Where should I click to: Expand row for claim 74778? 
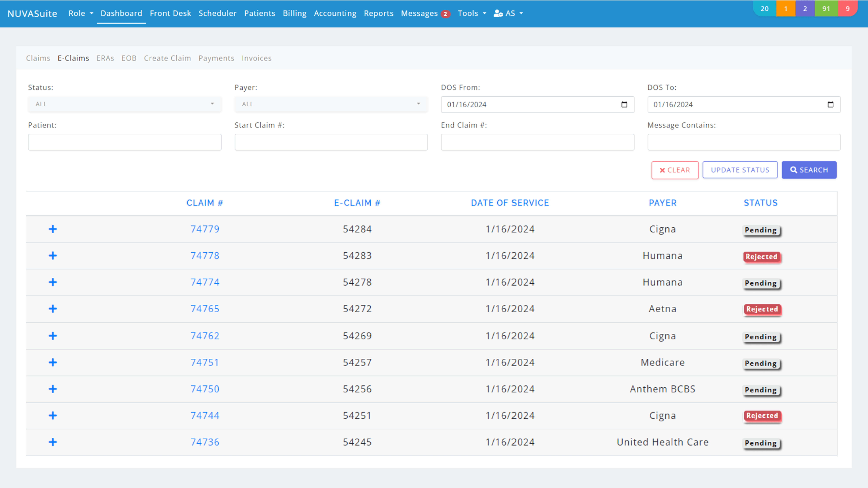click(x=53, y=256)
